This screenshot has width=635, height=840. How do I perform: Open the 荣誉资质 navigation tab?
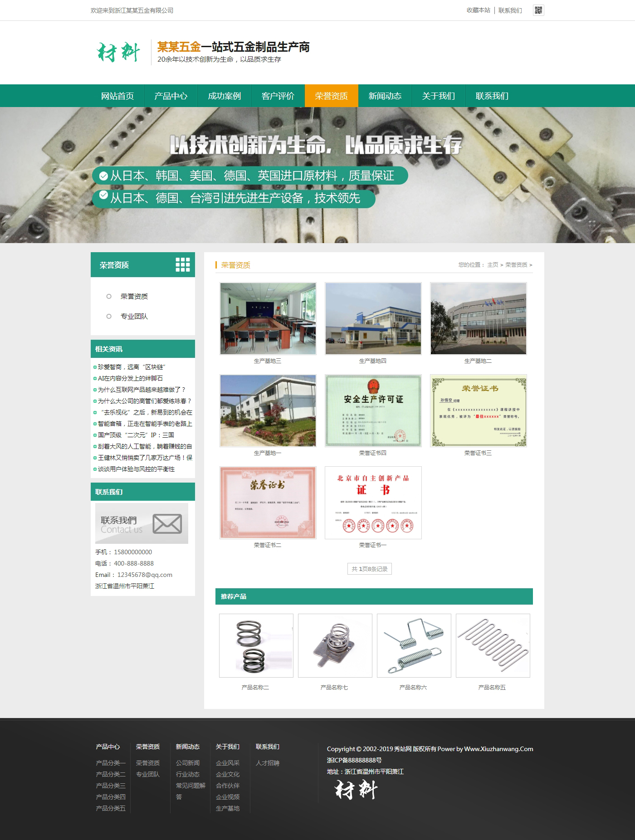point(331,96)
